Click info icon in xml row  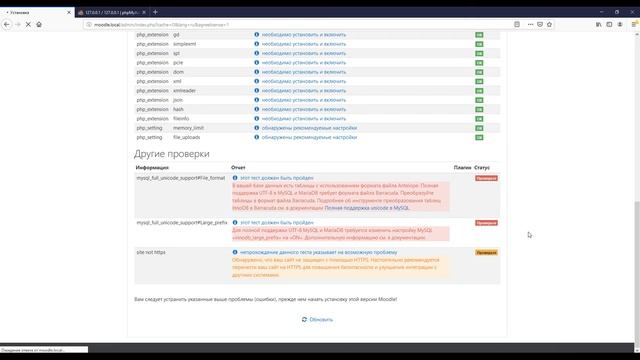pyautogui.click(x=257, y=81)
